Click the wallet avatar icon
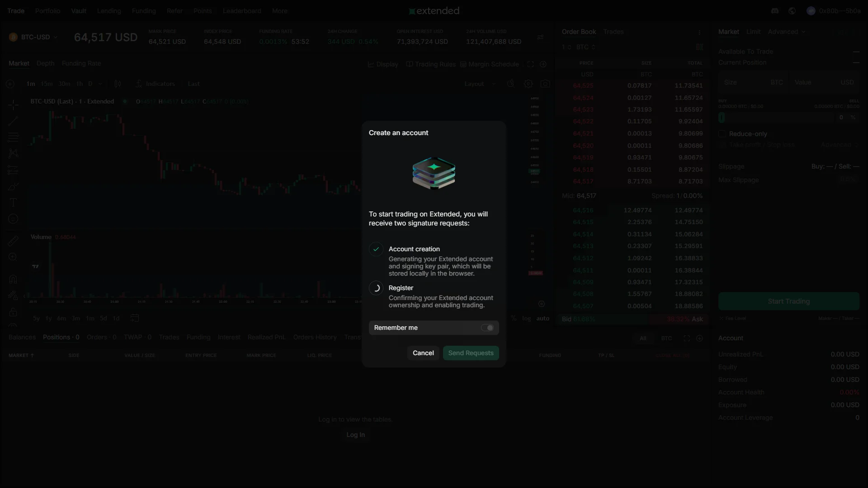Image resolution: width=868 pixels, height=488 pixels. pos(811,11)
